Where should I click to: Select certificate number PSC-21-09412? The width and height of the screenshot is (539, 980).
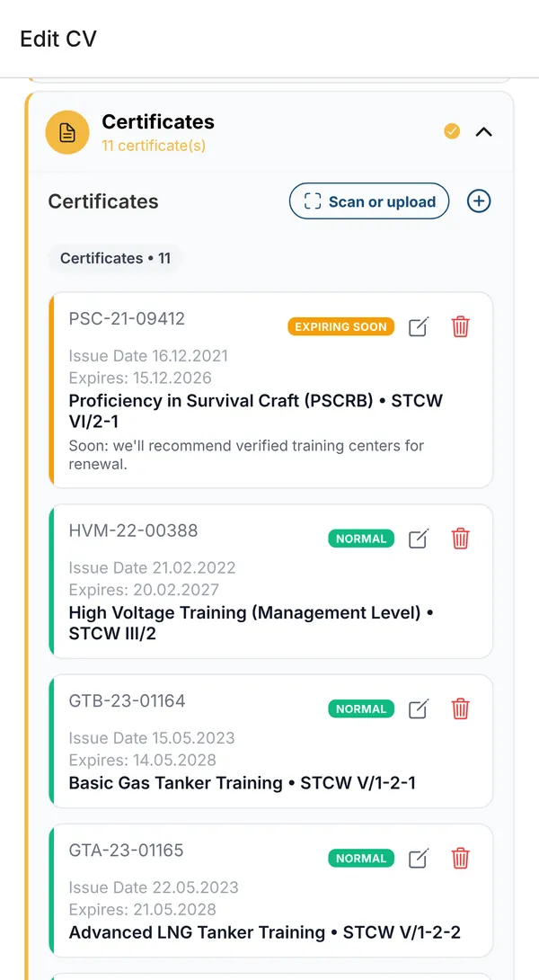(127, 319)
